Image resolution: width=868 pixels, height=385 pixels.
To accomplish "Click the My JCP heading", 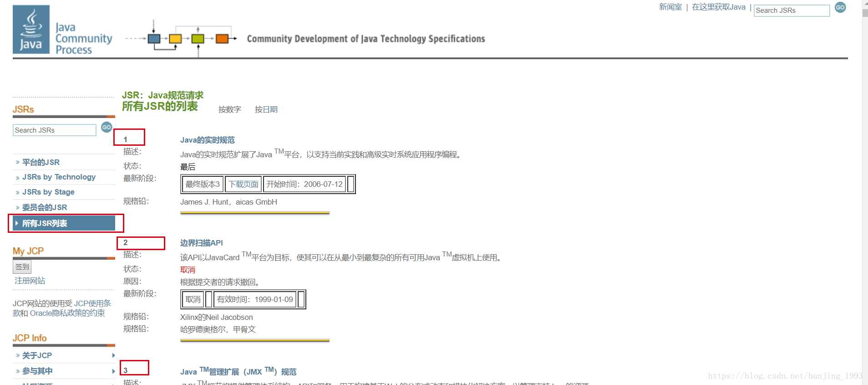I will click(x=28, y=251).
